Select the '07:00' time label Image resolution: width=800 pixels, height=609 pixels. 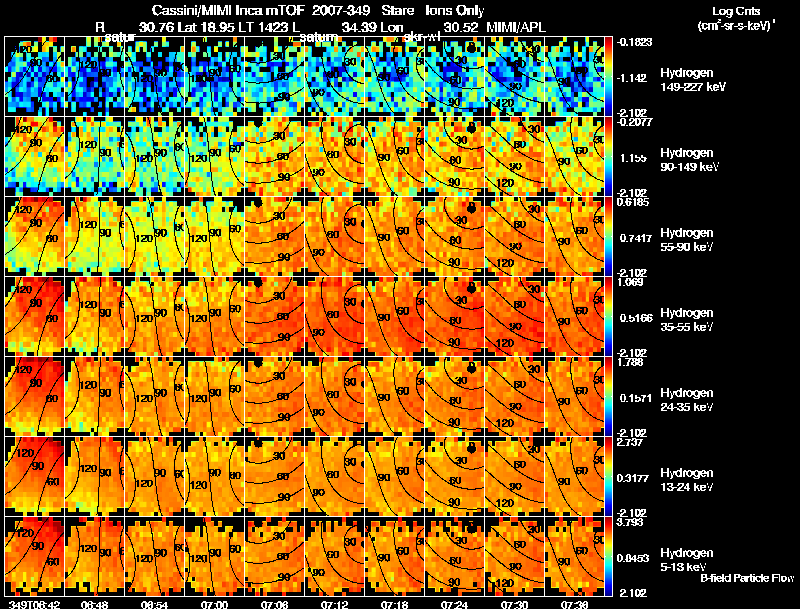[215, 605]
